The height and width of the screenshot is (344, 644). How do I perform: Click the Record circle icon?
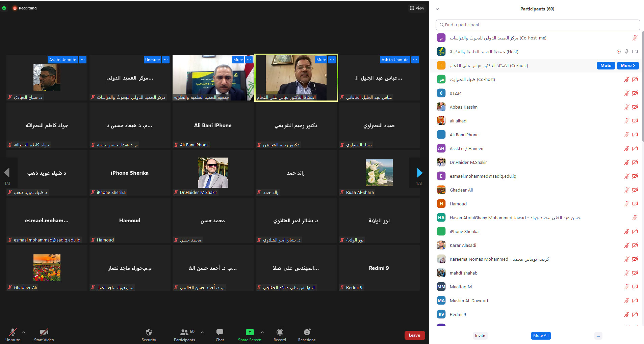pyautogui.click(x=280, y=332)
